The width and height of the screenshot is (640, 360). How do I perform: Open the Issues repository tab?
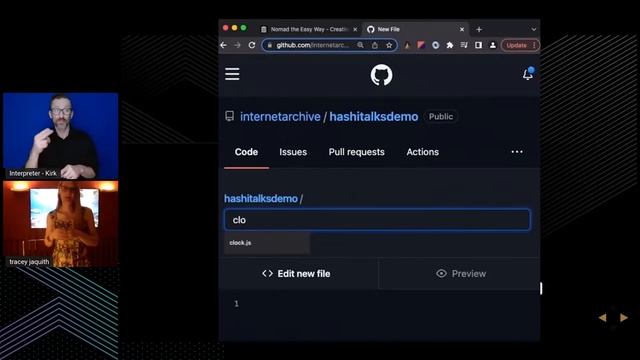pos(293,152)
